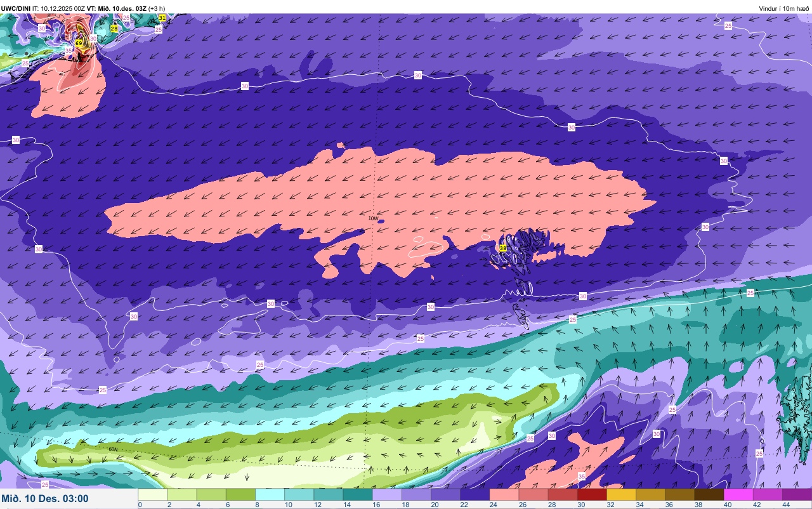
Task: Select the lavender 16–18 legend swatch
Action: [x=387, y=494]
